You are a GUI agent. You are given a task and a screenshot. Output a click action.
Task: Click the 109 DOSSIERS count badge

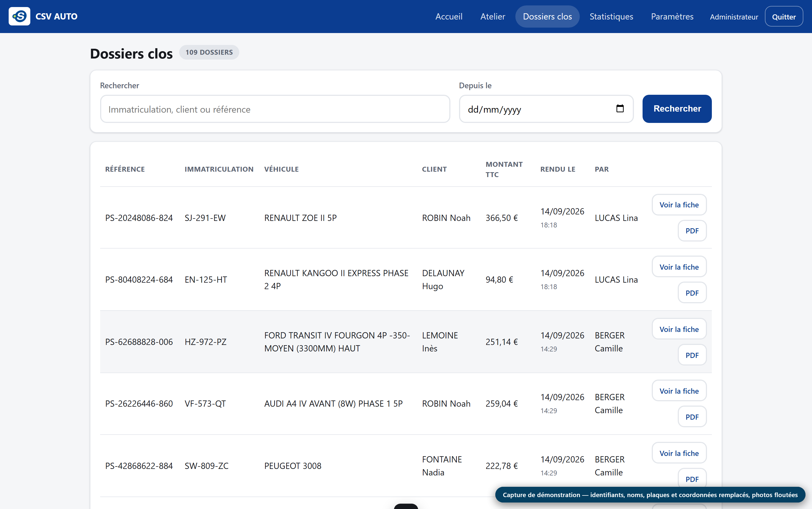(x=209, y=52)
